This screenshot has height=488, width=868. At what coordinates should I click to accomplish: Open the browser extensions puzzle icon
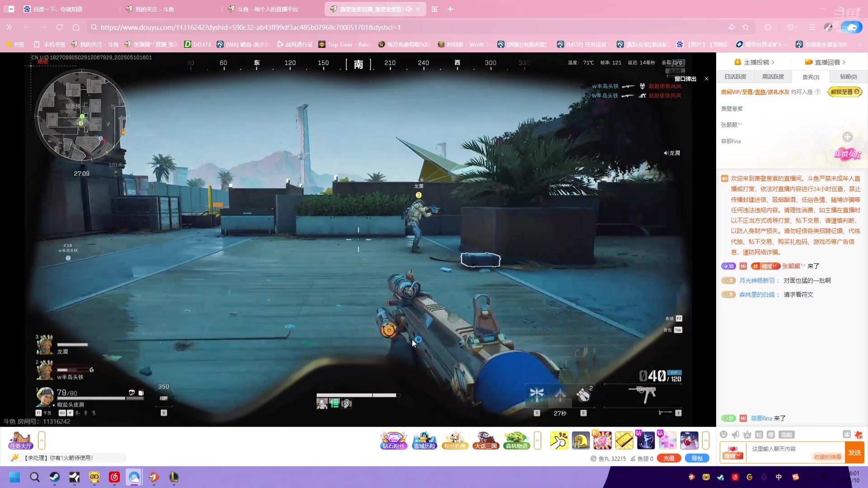(768, 27)
